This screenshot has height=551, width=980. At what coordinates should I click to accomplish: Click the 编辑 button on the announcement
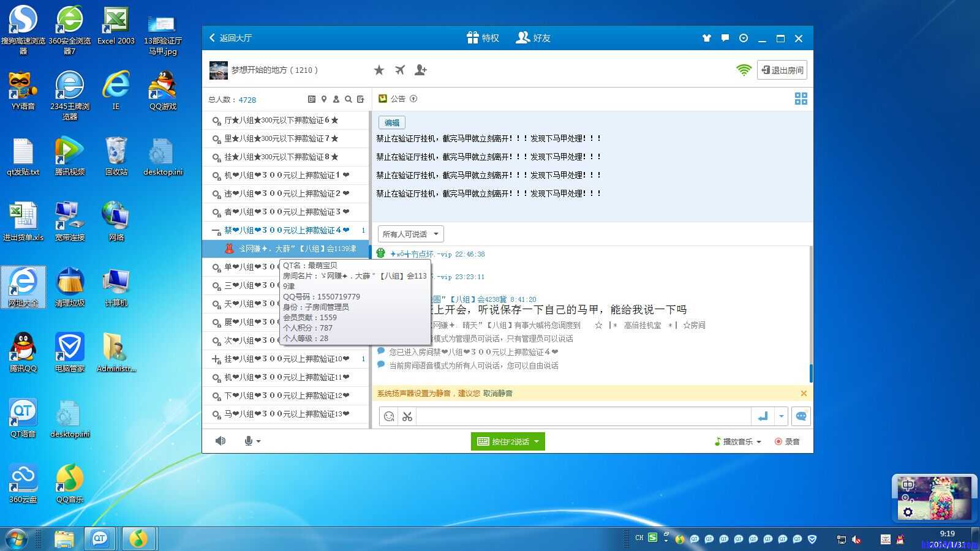391,122
